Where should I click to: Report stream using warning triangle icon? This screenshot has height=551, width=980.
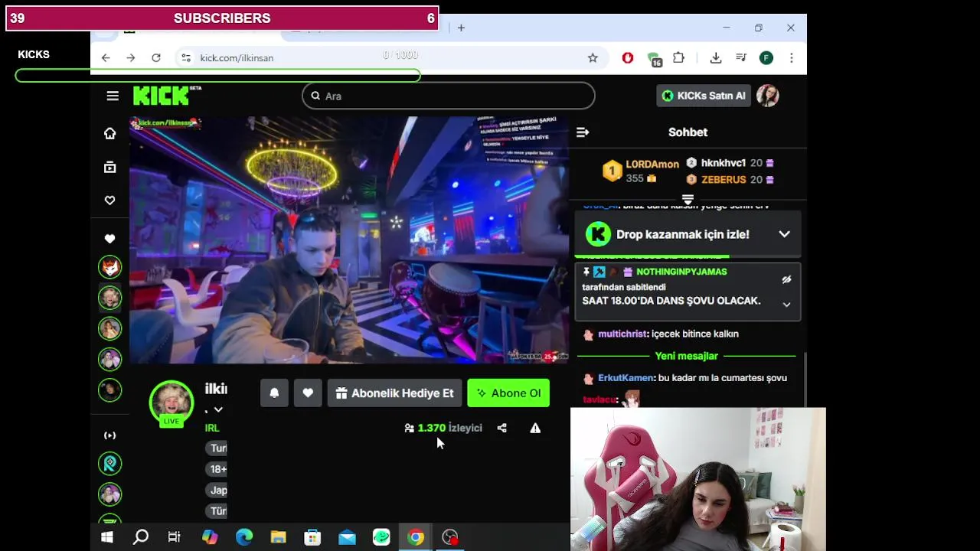click(535, 428)
